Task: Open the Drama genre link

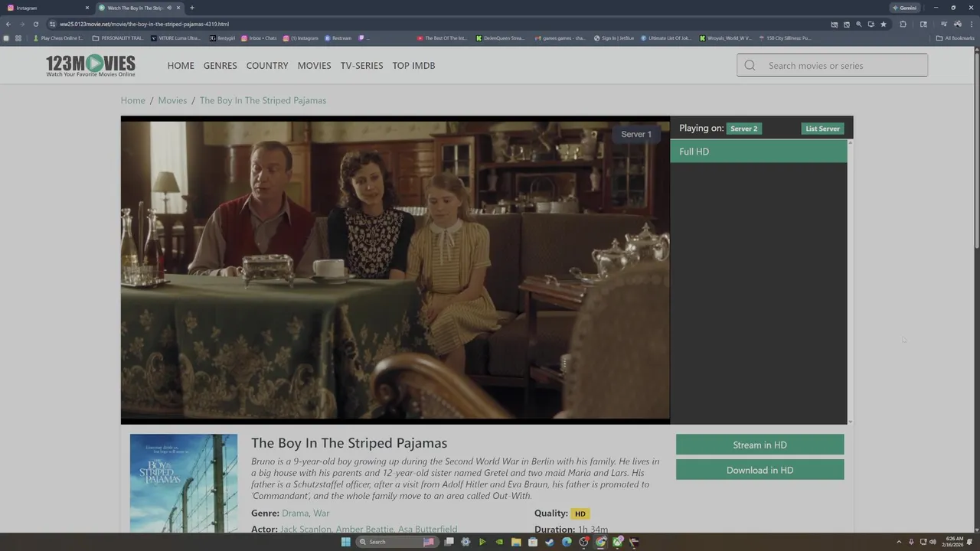Action: click(x=295, y=514)
